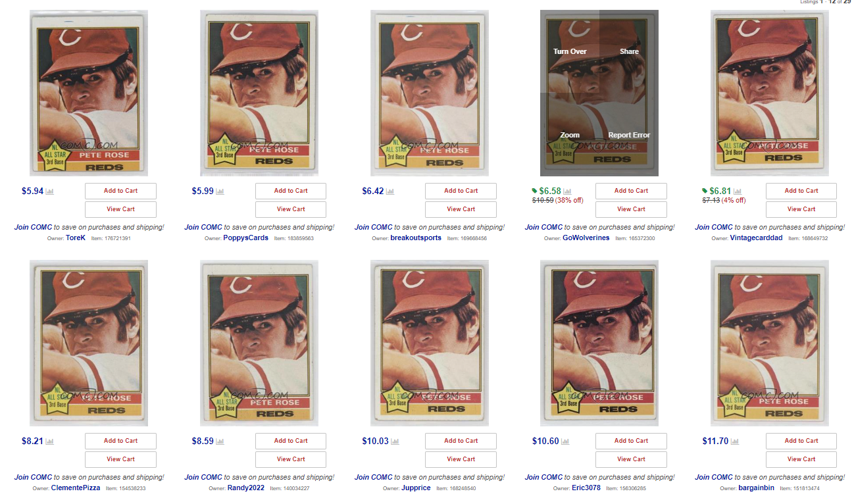Select Zoom on the hovered card overlay

coord(570,135)
